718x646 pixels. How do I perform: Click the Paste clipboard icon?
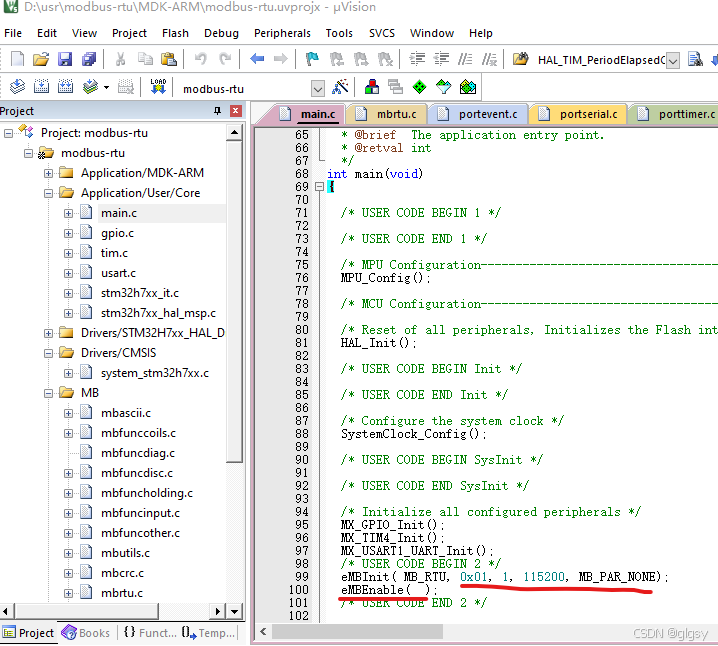[x=169, y=59]
